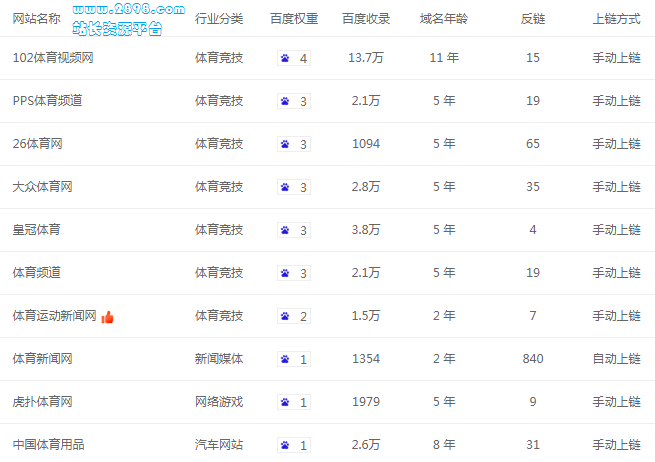Click the Baidu paw icon in 中国体育用品 row

point(285,445)
